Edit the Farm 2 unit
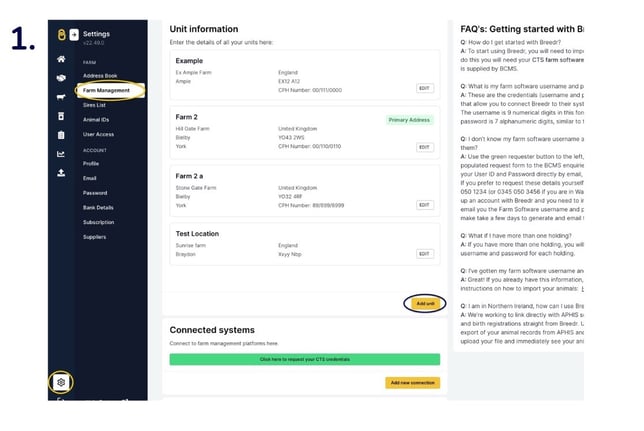This screenshot has width=644, height=431. coord(424,147)
